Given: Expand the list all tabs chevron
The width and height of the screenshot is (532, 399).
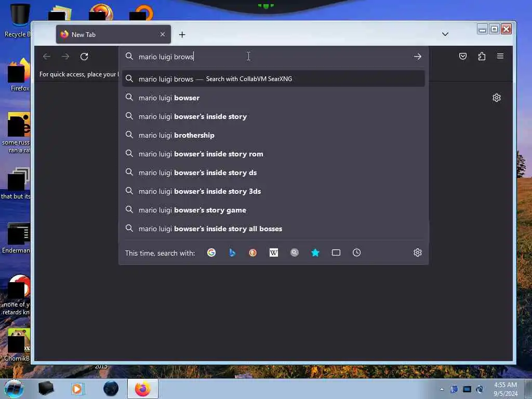Looking at the screenshot, I should coord(445,34).
